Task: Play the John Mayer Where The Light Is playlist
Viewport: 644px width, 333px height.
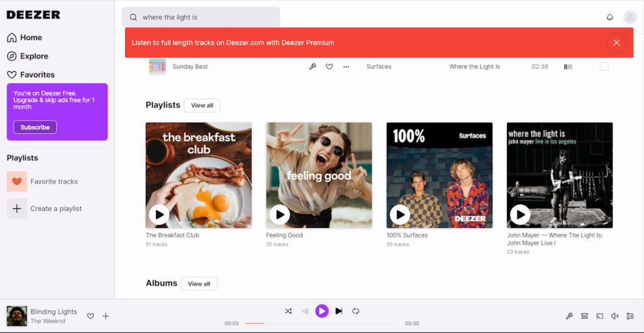Action: (x=520, y=215)
